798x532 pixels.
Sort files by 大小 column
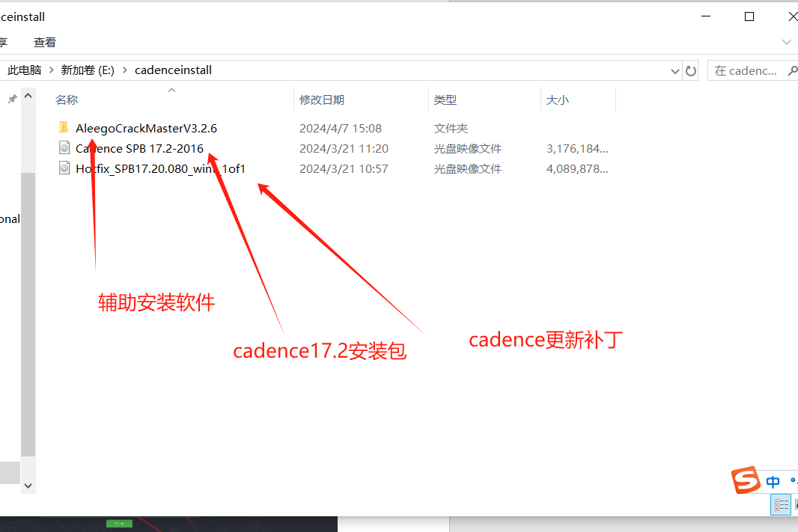click(557, 100)
